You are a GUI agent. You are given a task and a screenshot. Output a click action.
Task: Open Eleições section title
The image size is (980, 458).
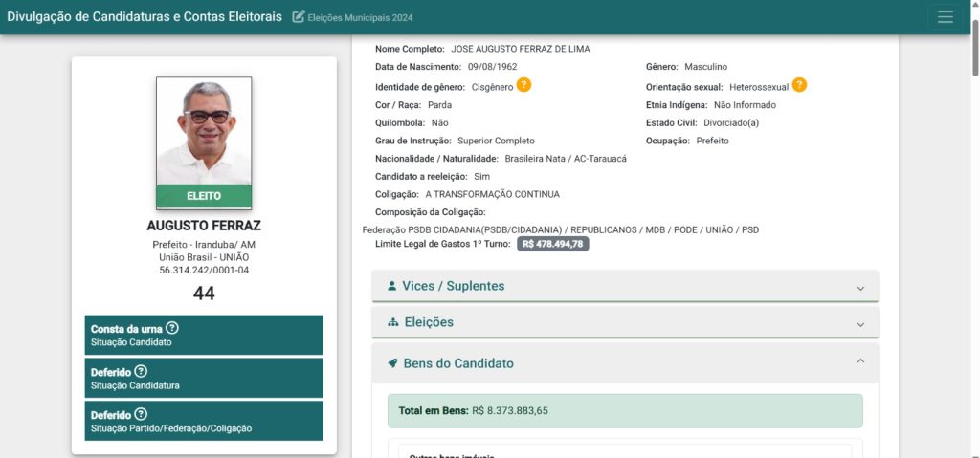coord(429,322)
